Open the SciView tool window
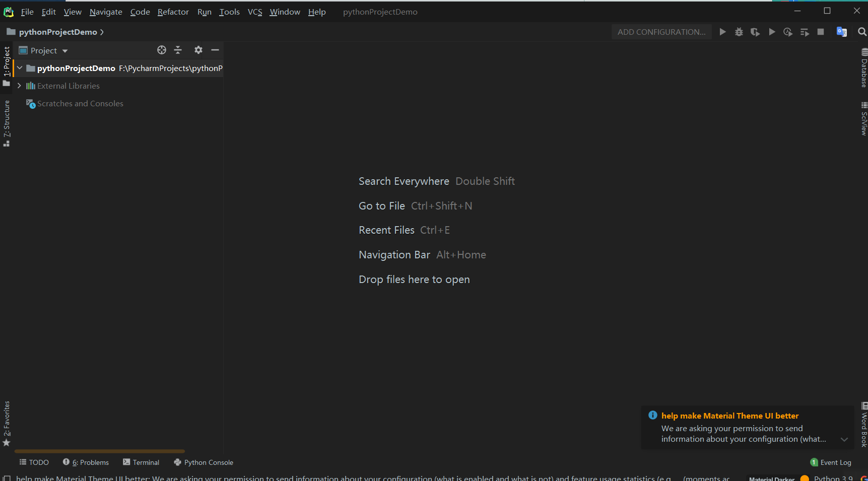Viewport: 868px width, 481px height. tap(864, 118)
